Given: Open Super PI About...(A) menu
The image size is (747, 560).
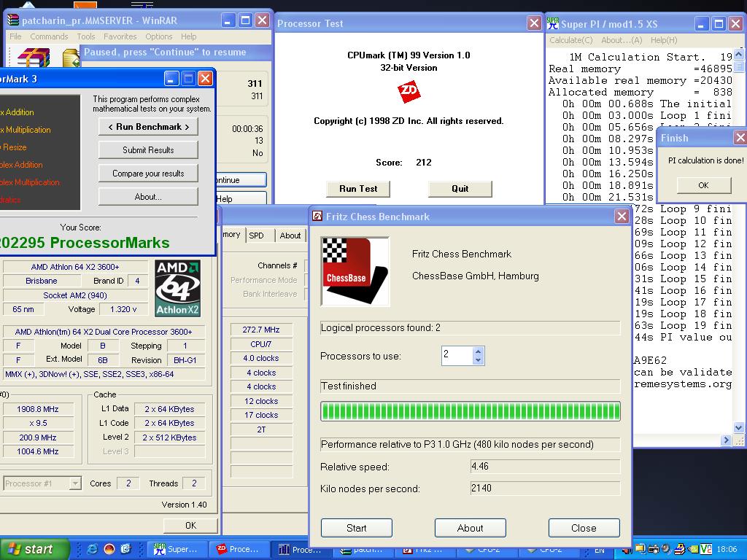Looking at the screenshot, I should click(x=622, y=41).
